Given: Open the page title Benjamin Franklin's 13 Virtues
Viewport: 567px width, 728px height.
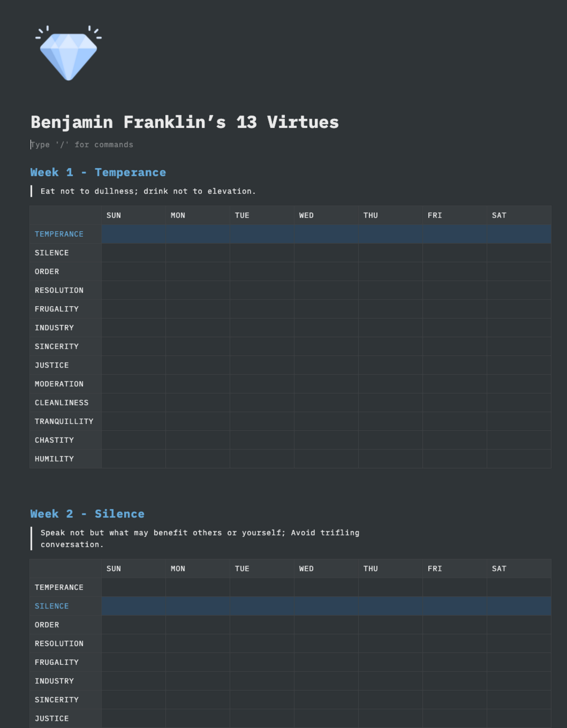Looking at the screenshot, I should pyautogui.click(x=184, y=122).
